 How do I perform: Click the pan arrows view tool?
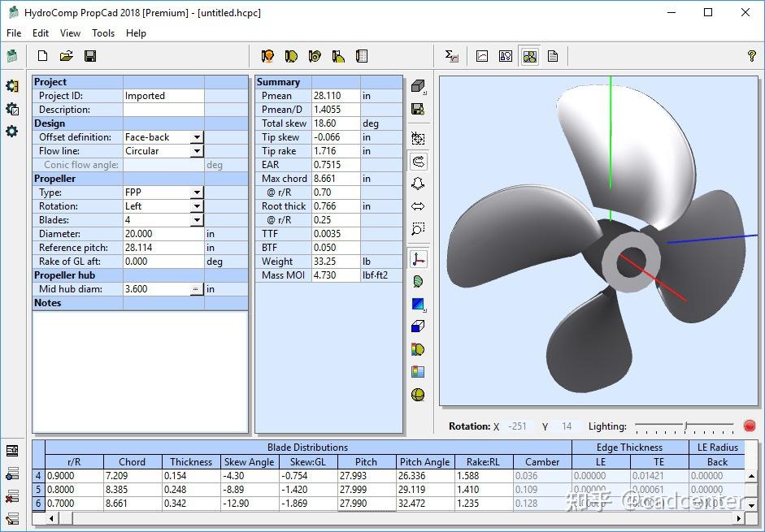(419, 206)
